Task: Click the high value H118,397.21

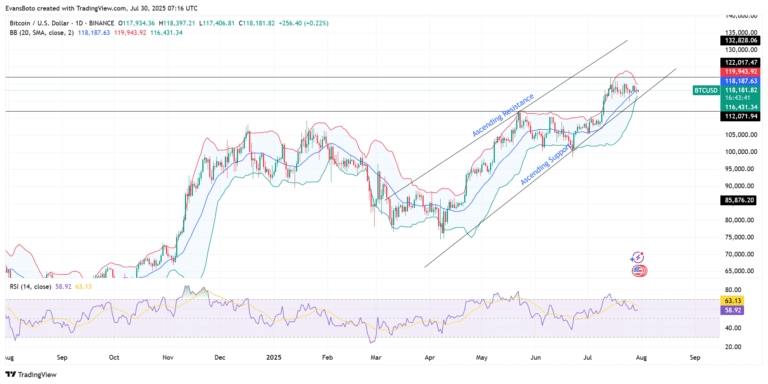Action: tap(178, 23)
